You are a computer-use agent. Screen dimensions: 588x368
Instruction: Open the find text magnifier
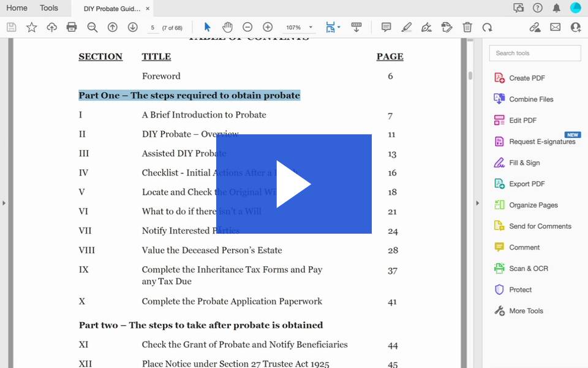(92, 27)
